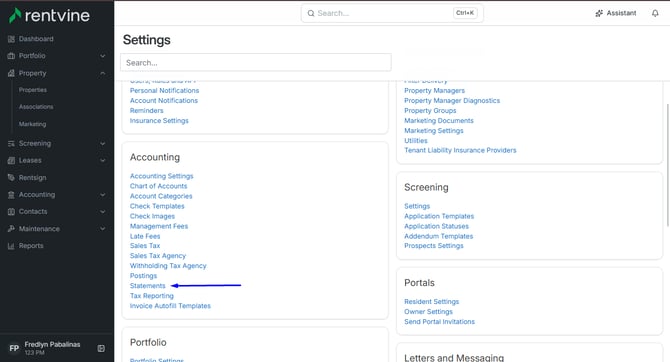The height and width of the screenshot is (362, 670).
Task: Open Sales Tax Agency link
Action: (x=158, y=256)
